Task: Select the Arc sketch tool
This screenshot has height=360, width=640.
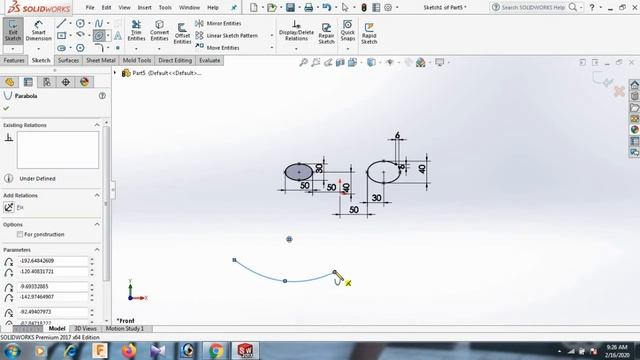Action: tap(80, 36)
